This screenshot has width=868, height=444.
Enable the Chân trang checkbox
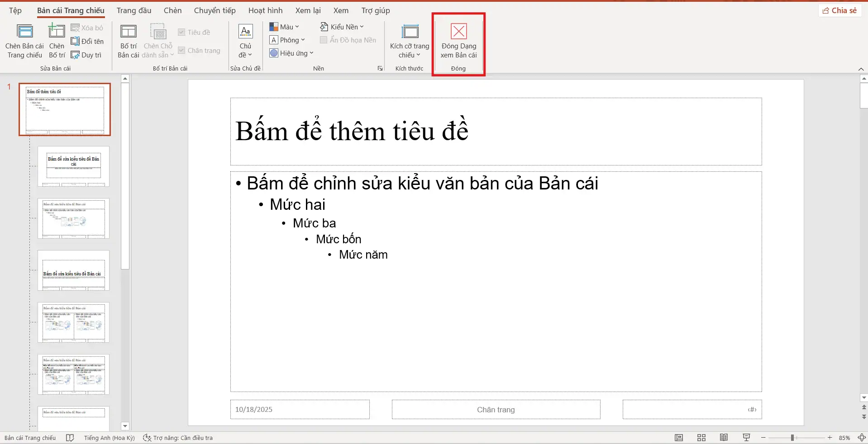pos(182,50)
